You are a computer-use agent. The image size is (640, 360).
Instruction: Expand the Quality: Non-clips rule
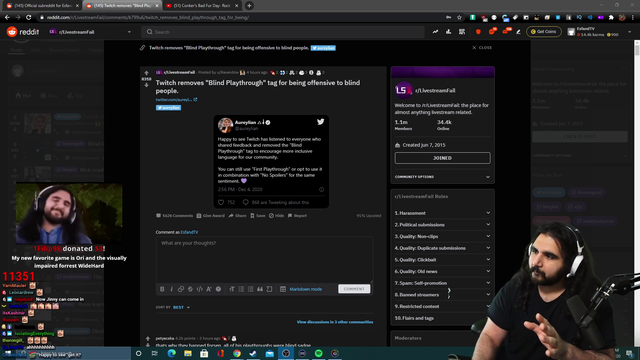tap(442, 236)
